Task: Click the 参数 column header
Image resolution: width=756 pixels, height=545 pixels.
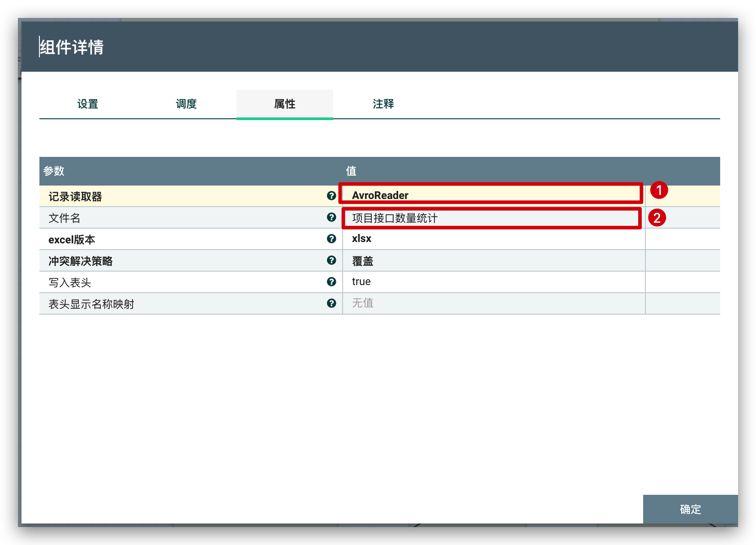Action: (x=54, y=171)
